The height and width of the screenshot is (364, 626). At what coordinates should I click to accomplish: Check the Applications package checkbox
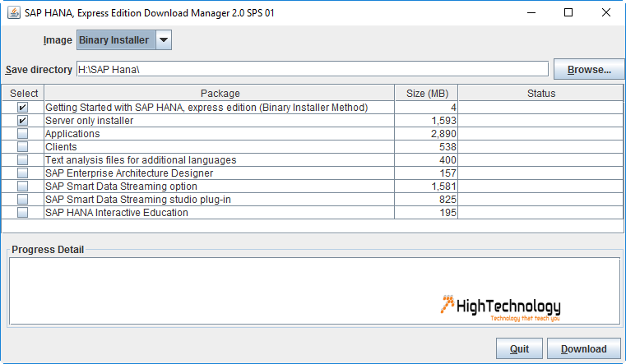pyautogui.click(x=23, y=134)
